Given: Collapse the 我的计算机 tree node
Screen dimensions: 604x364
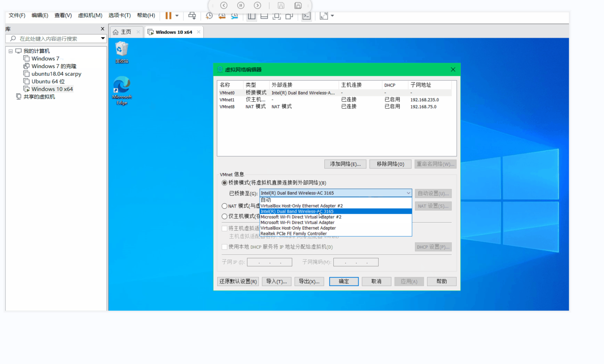Looking at the screenshot, I should 11,51.
